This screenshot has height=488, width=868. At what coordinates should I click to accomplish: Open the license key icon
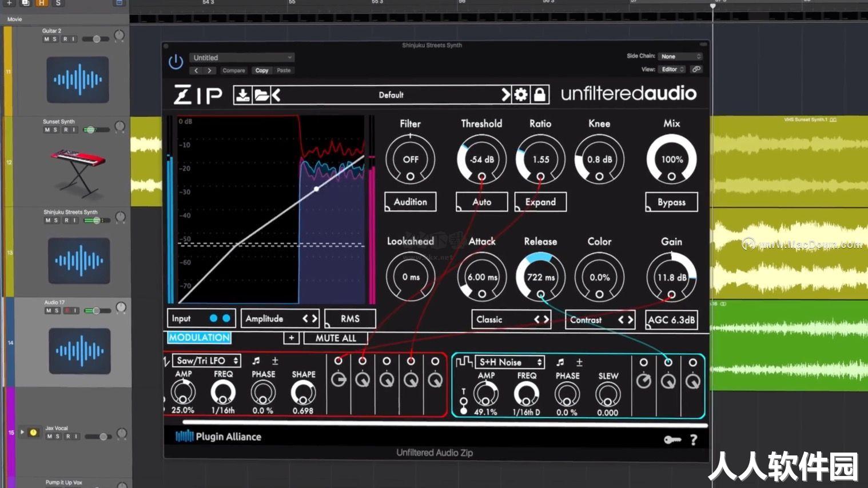pos(672,439)
